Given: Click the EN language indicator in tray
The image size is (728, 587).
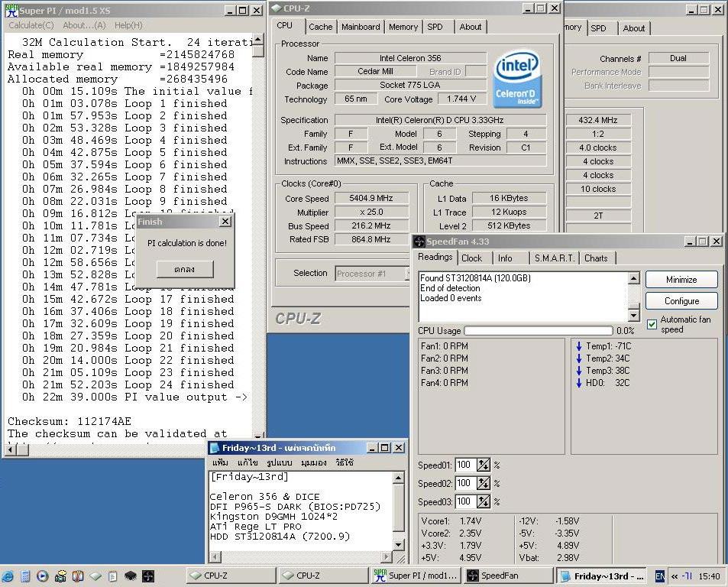Looking at the screenshot, I should pos(660,576).
